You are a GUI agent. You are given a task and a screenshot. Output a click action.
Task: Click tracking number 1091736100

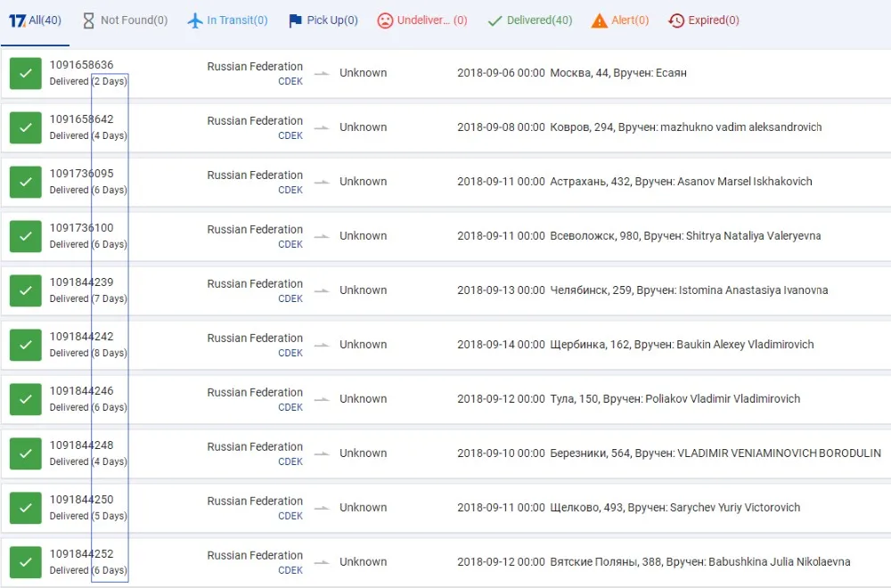click(x=81, y=228)
